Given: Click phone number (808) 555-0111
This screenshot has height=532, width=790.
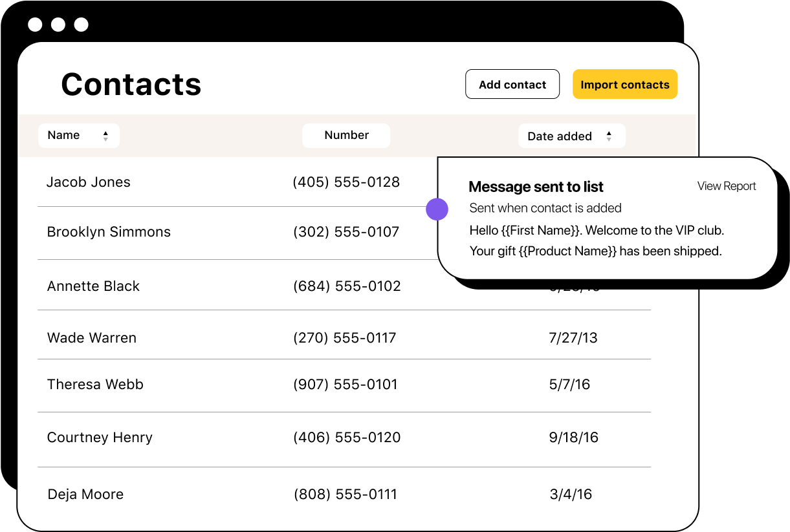Looking at the screenshot, I should pos(346,495).
